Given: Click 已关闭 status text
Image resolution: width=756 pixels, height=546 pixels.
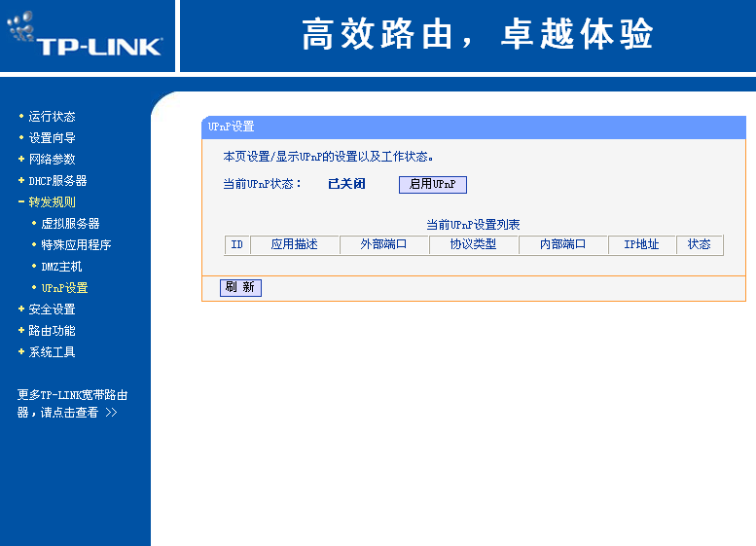Looking at the screenshot, I should tap(346, 184).
